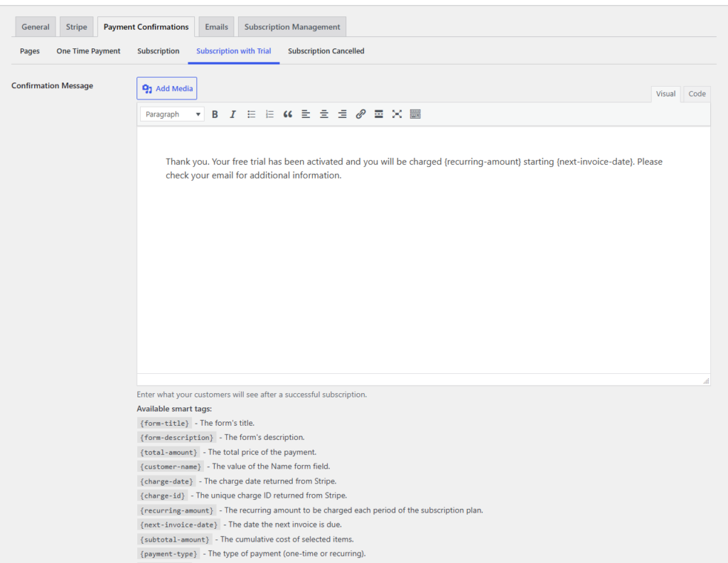Align text right in the editor
The height and width of the screenshot is (563, 728).
[342, 114]
